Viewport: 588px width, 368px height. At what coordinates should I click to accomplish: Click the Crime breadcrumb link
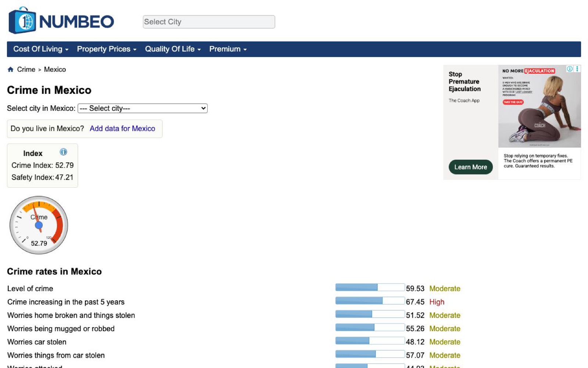26,70
